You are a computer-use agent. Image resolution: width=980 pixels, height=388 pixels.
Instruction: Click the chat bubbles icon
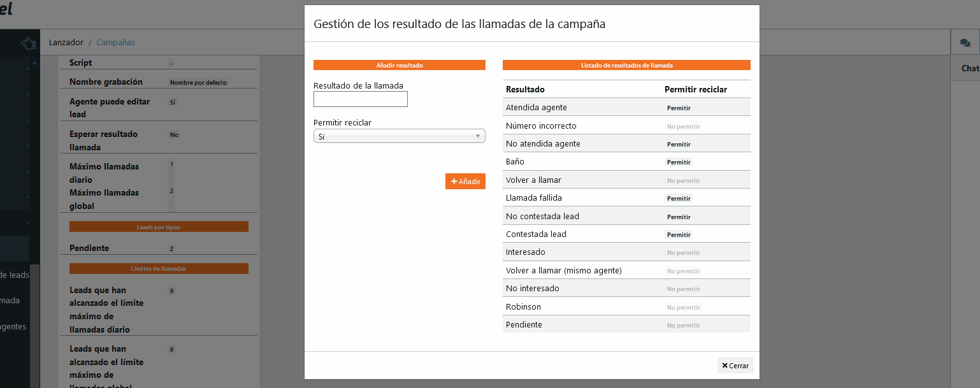point(965,43)
